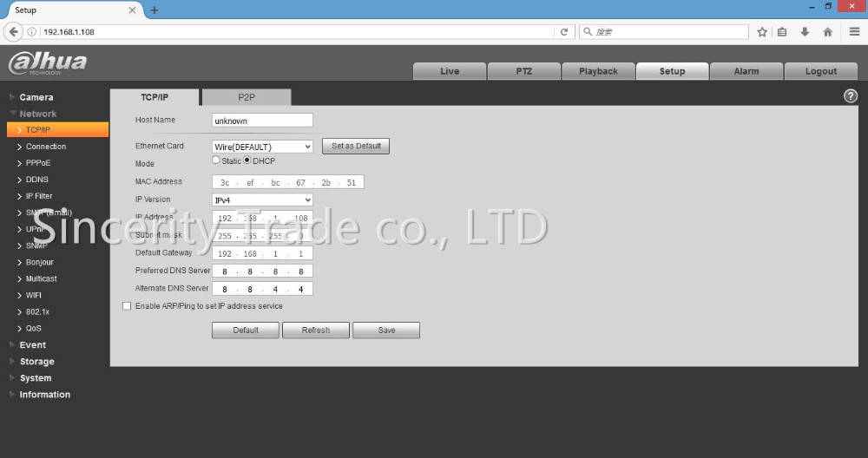Open the Ethernet Card dropdown
The width and height of the screenshot is (868, 458).
262,147
